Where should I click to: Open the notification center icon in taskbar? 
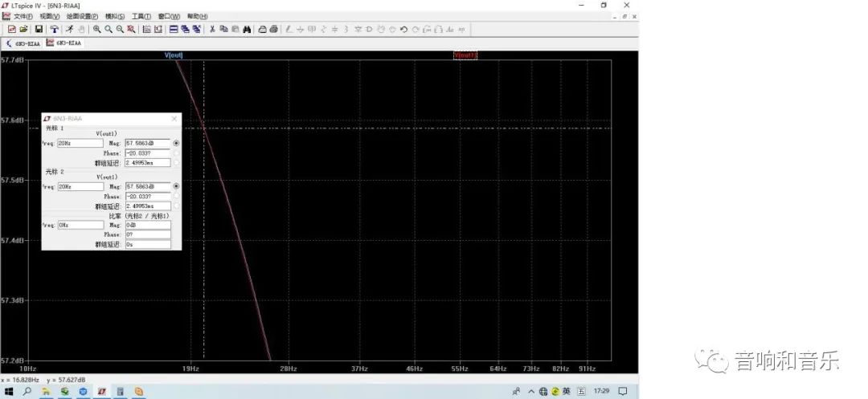point(623,391)
